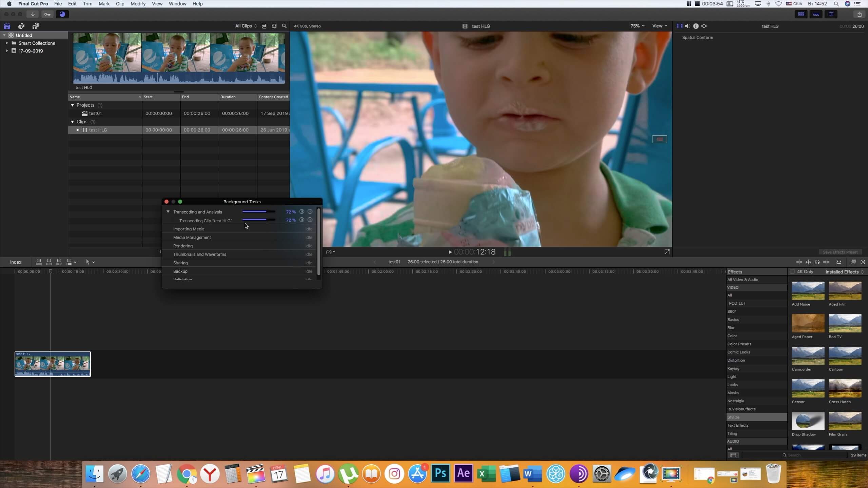Show Photos and Audio sidebar icon

pyautogui.click(x=21, y=26)
